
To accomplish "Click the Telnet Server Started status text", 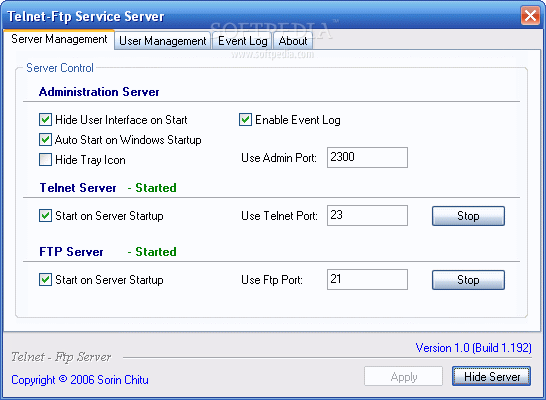I will (x=152, y=188).
